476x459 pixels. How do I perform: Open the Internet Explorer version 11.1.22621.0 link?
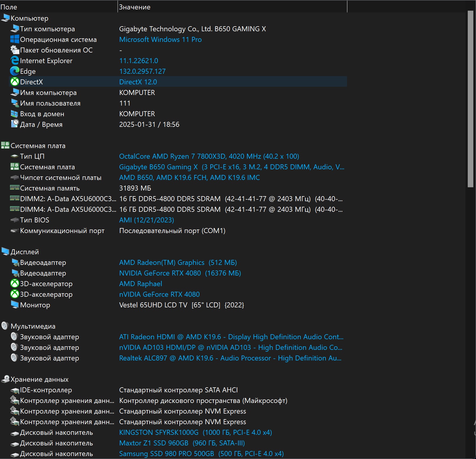coord(139,61)
